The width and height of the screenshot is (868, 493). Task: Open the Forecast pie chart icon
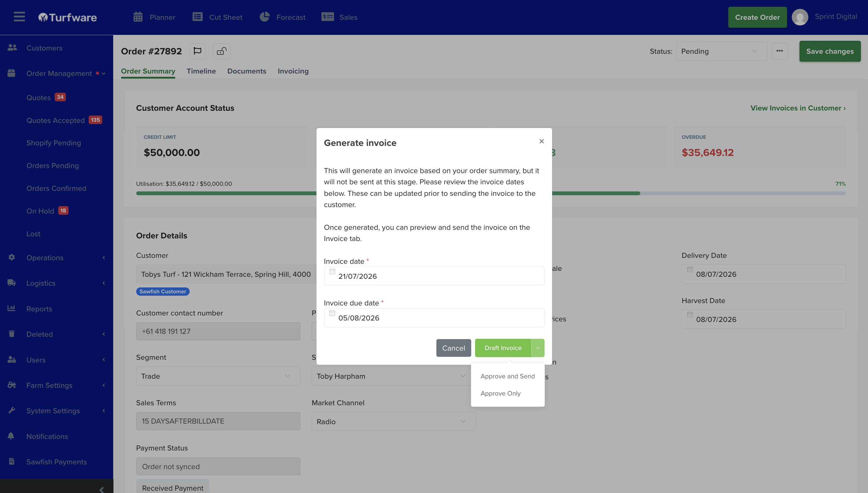pyautogui.click(x=264, y=17)
